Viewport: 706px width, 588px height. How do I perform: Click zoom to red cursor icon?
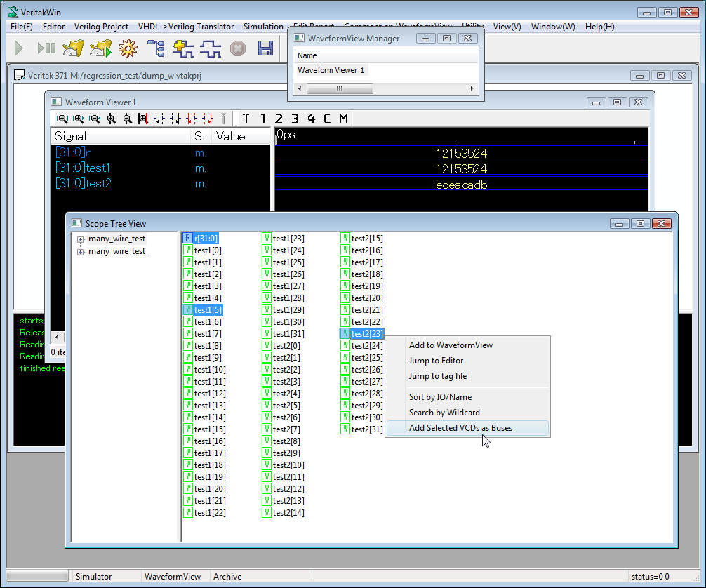coord(143,119)
